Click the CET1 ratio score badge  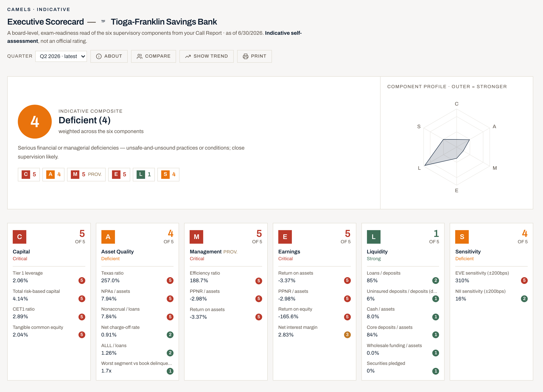tap(82, 317)
